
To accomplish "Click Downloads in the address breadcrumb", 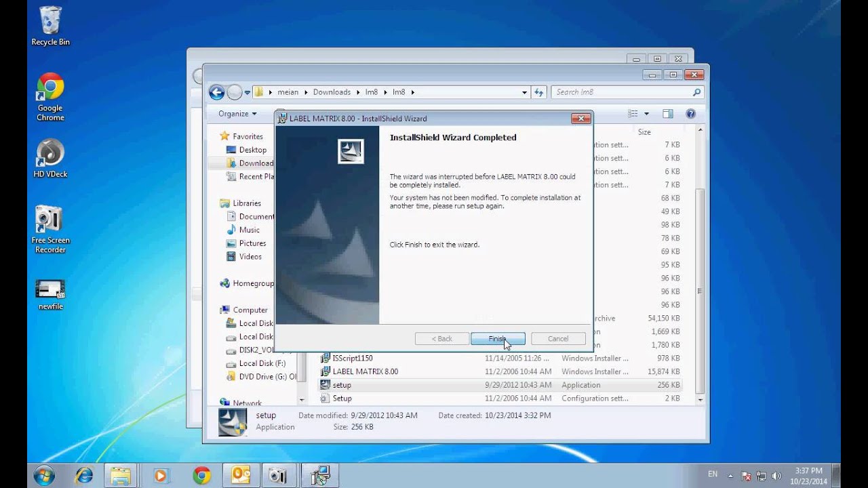I will tap(332, 92).
